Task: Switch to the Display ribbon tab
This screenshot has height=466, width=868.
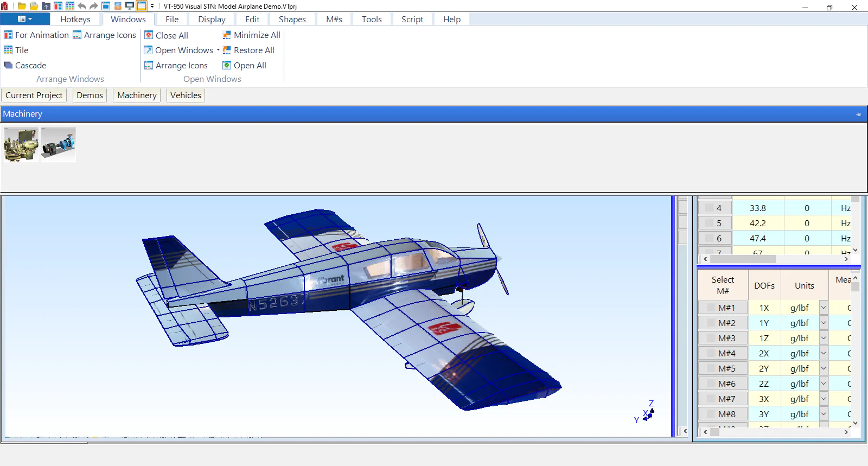Action: pos(212,19)
